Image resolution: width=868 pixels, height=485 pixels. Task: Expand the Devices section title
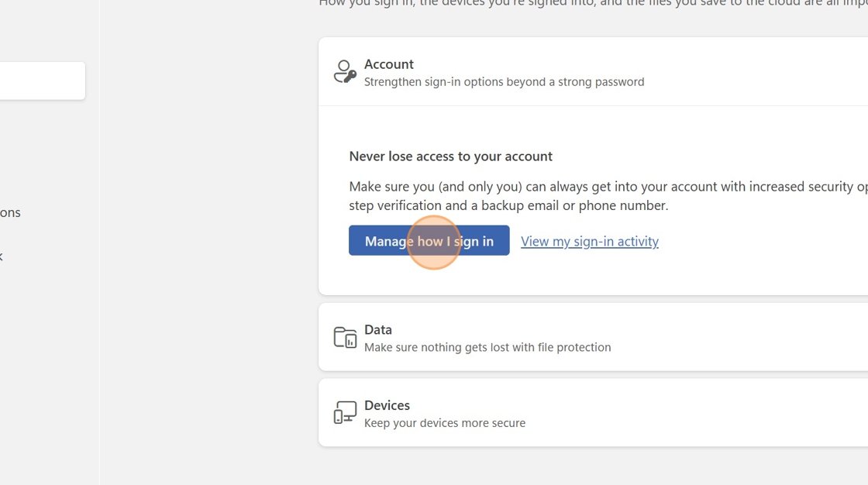(387, 405)
